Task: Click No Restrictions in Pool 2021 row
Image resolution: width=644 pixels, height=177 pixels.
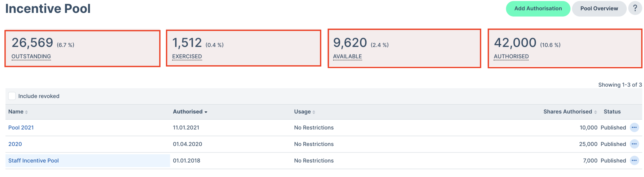Action: tap(314, 128)
